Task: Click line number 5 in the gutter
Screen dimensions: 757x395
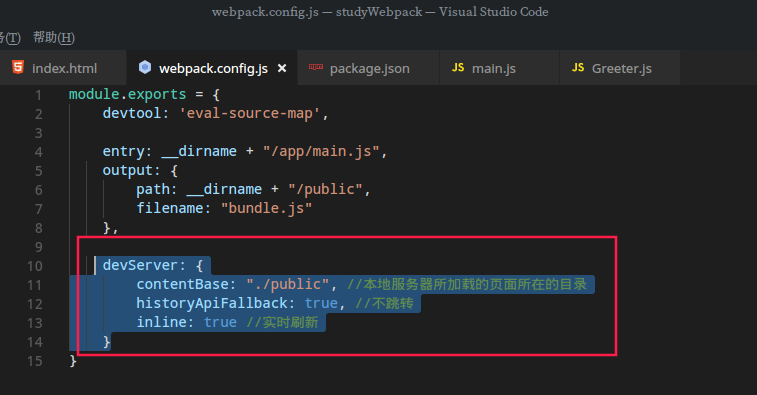Action: click(38, 171)
